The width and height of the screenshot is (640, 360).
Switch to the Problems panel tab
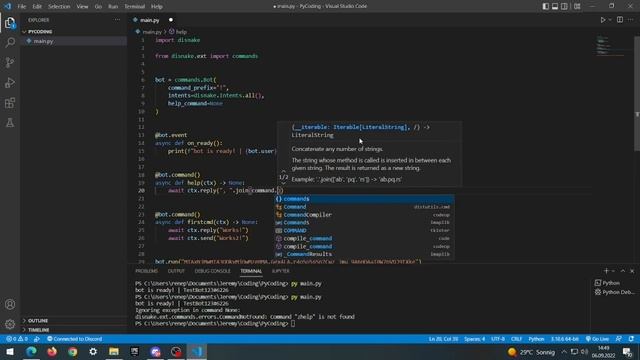[x=147, y=271]
